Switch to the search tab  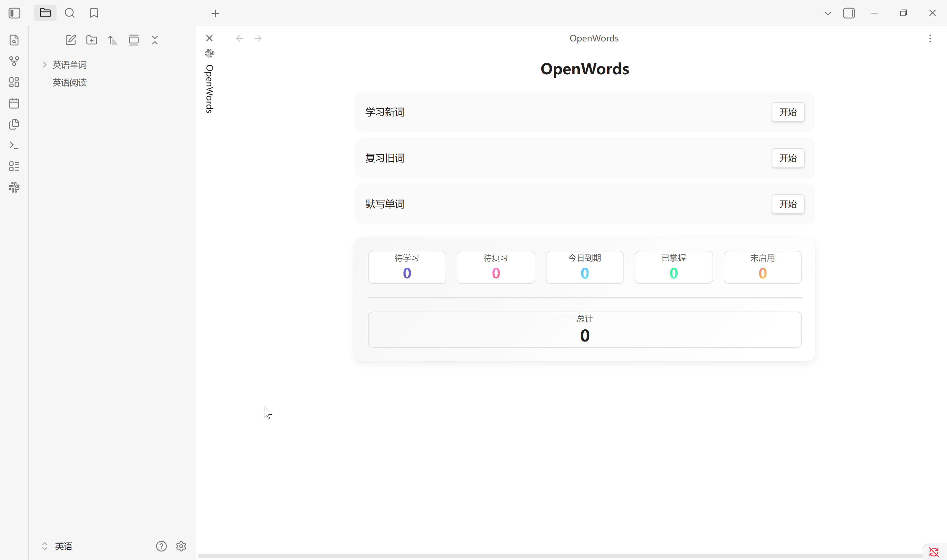(x=69, y=13)
